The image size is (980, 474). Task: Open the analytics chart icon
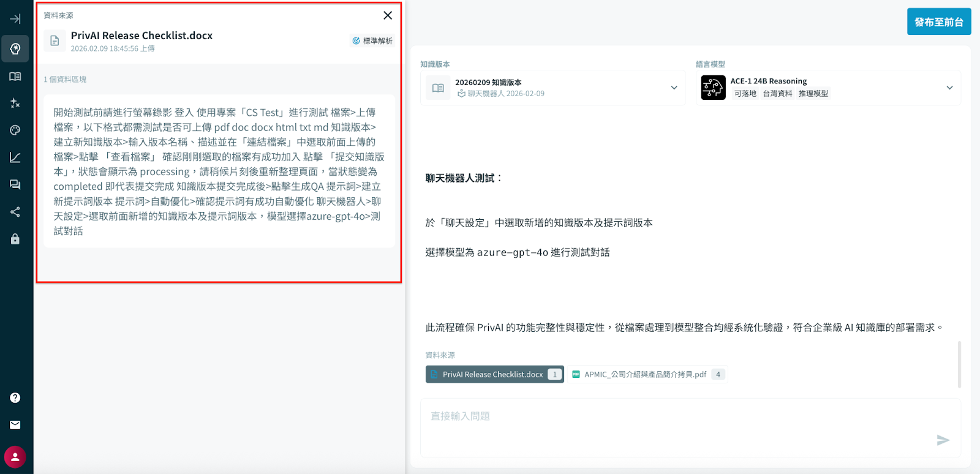[x=15, y=157]
